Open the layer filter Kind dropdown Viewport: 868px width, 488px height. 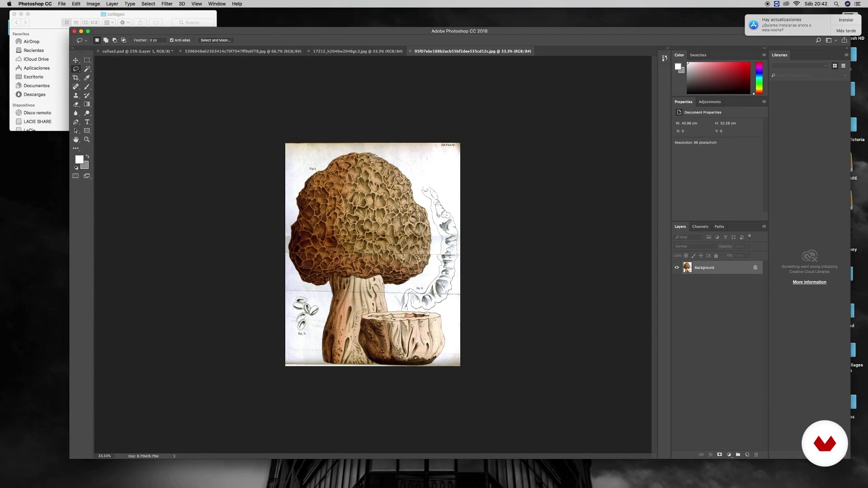(x=689, y=237)
